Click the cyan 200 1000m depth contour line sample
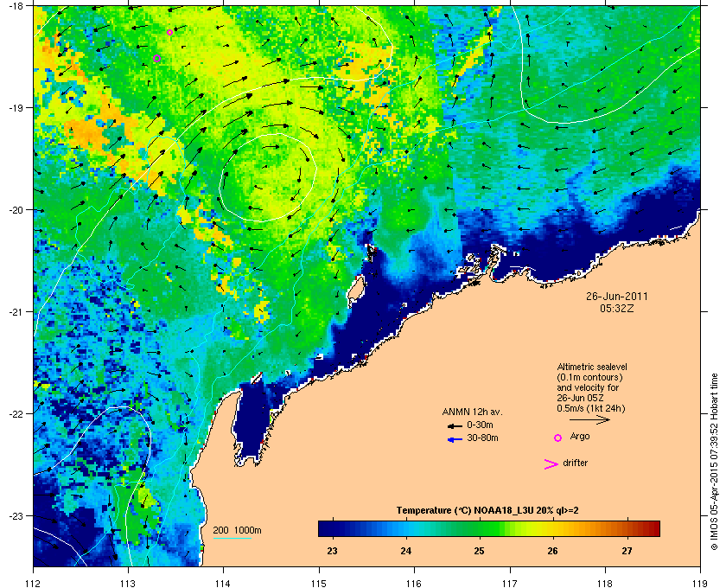Image resolution: width=726 pixels, height=588 pixels. pos(232,539)
